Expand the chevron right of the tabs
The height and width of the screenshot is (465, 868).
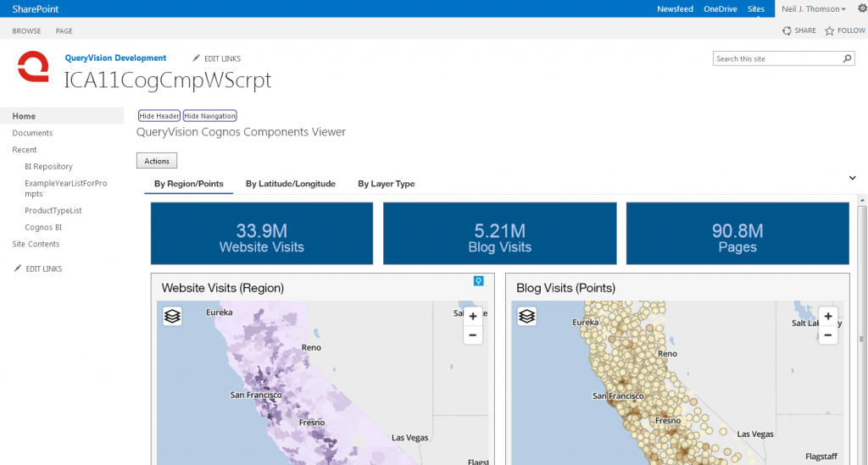coord(853,178)
